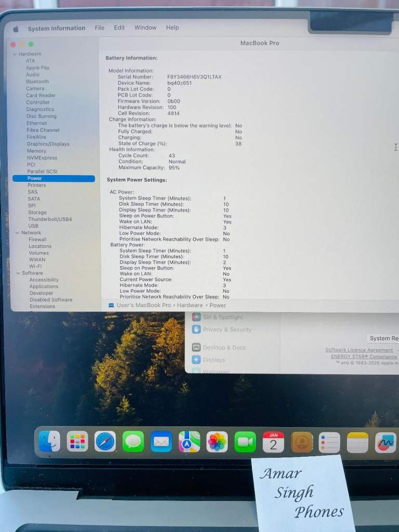This screenshot has width=399, height=532.
Task: Open FaceTime from the dock
Action: 245,442
